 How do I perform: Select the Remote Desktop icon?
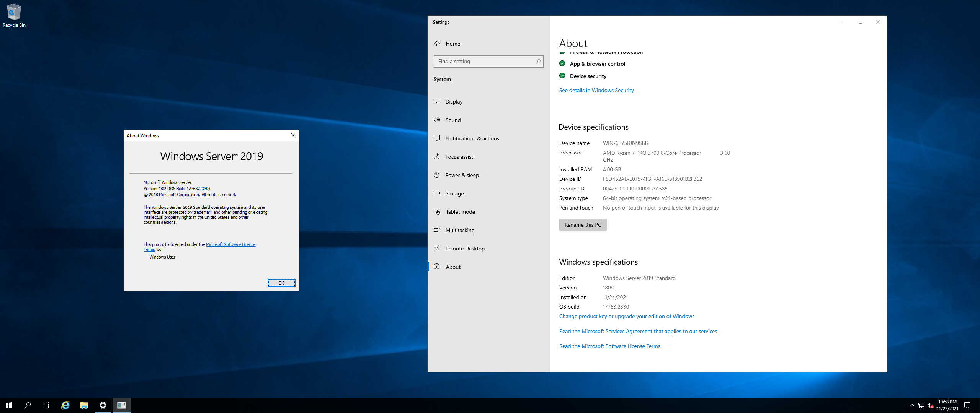coord(437,248)
